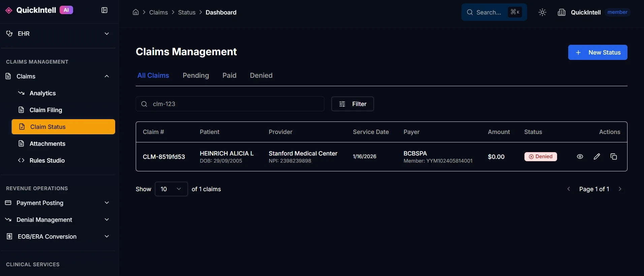Image resolution: width=644 pixels, height=276 pixels.
Task: Toggle the light/dark theme sun icon
Action: [542, 12]
